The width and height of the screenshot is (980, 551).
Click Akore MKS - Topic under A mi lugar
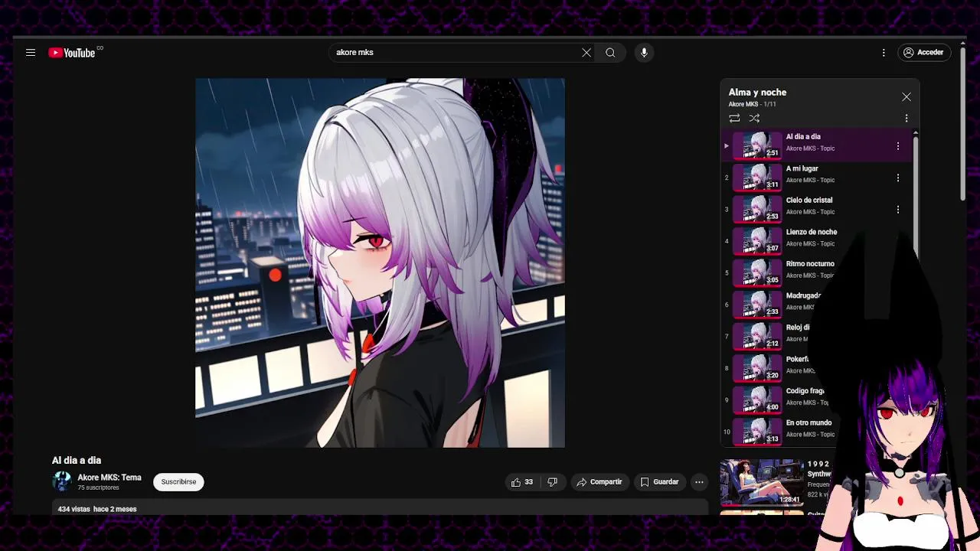pos(810,181)
